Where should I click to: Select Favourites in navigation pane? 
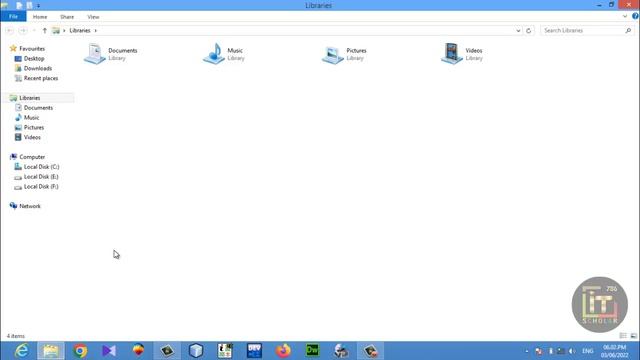32,49
